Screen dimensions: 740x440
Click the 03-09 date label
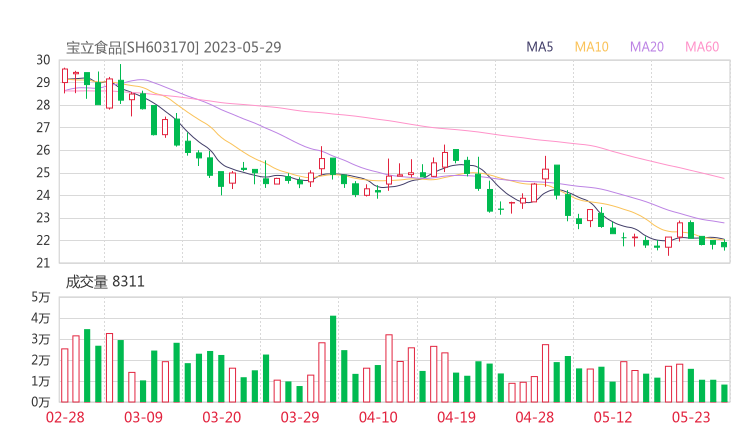[143, 417]
